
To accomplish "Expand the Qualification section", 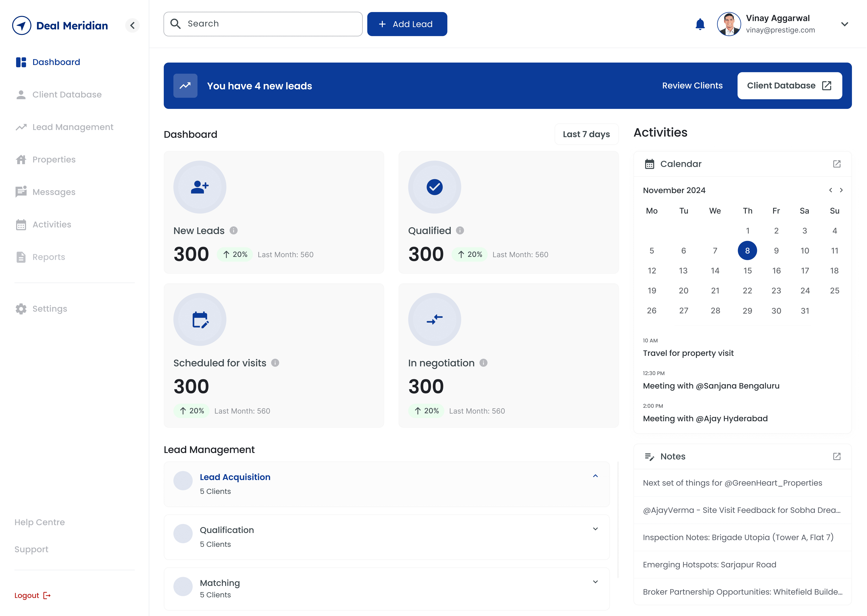I will click(x=595, y=529).
